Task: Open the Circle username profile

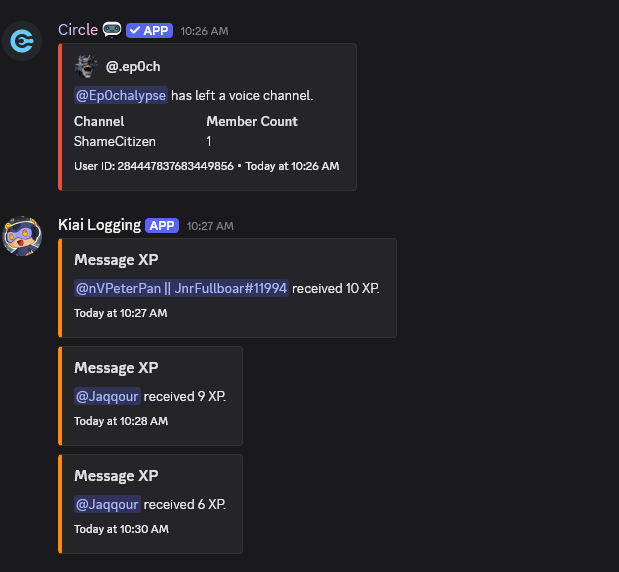Action: click(x=78, y=30)
